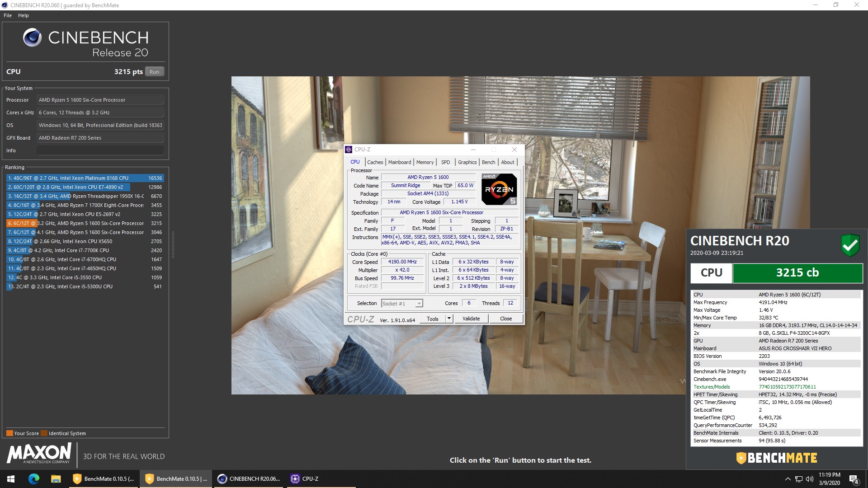Click the Textures/Models green checksum entry

787,387
